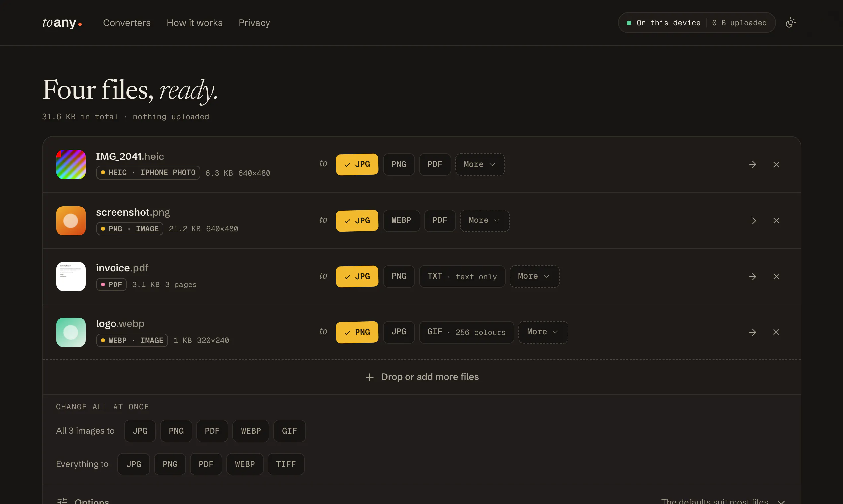Select PNG output for IMG_2041.heic
The height and width of the screenshot is (504, 843).
click(399, 164)
